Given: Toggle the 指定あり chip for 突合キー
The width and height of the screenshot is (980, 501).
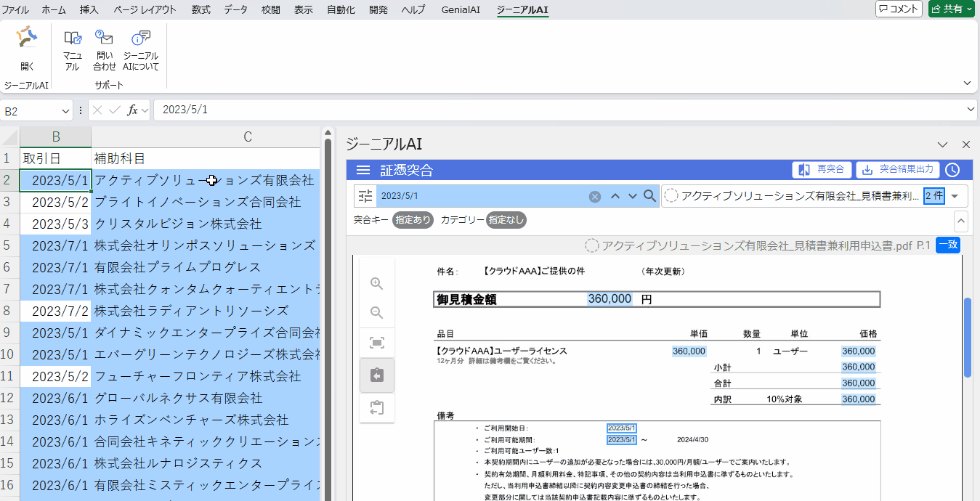Looking at the screenshot, I should 413,219.
